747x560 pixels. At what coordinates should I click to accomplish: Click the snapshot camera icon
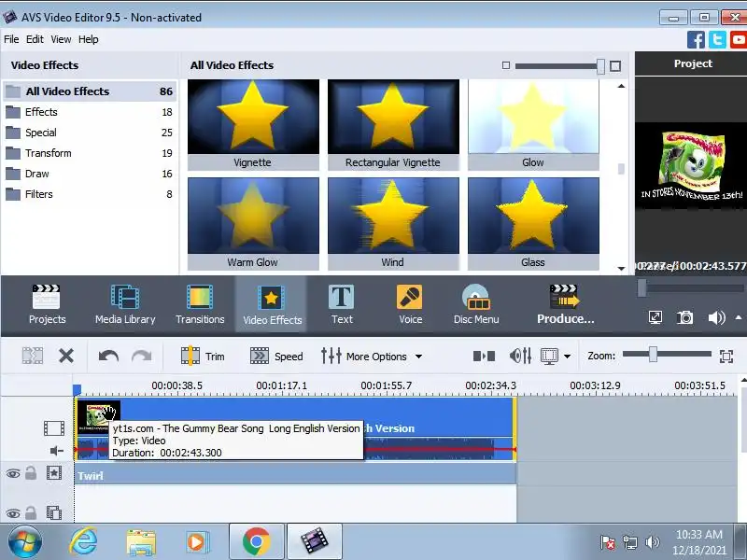pyautogui.click(x=685, y=317)
